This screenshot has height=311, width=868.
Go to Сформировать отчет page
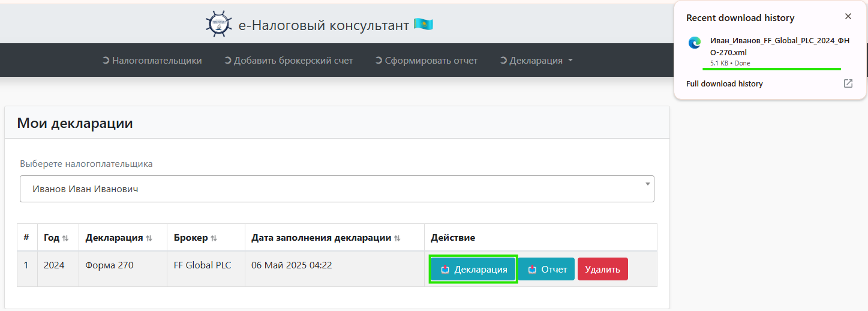[426, 60]
